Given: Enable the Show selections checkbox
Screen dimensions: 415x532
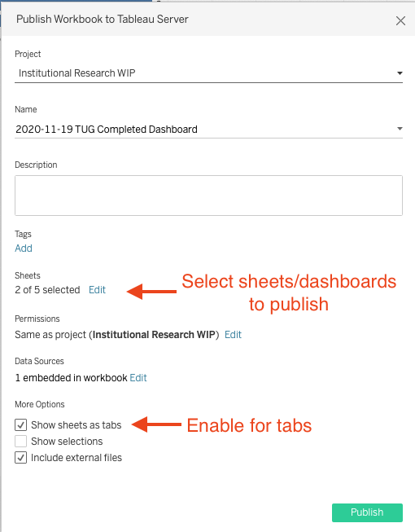Looking at the screenshot, I should (x=20, y=441).
